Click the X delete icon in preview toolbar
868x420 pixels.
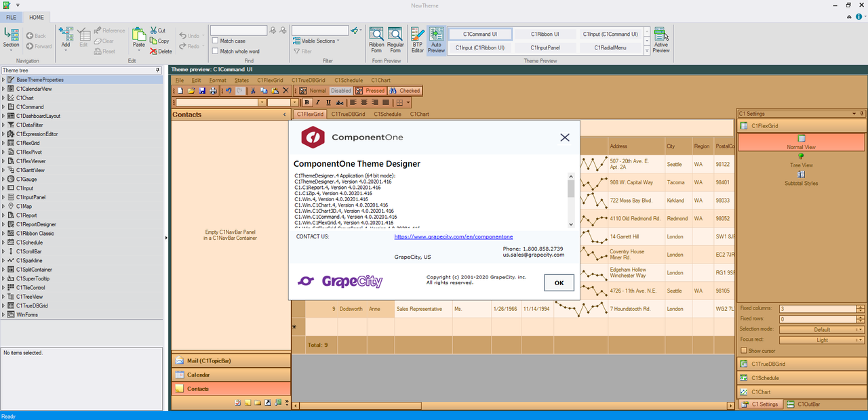point(285,91)
